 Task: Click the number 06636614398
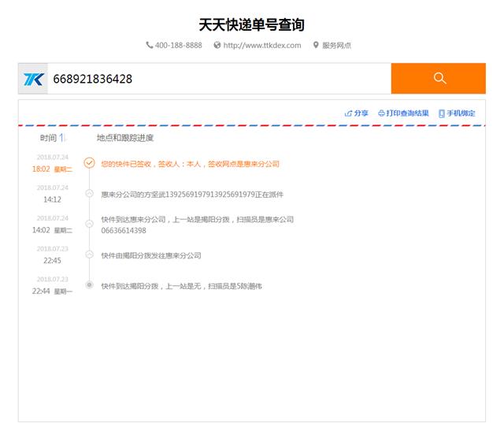[124, 231]
